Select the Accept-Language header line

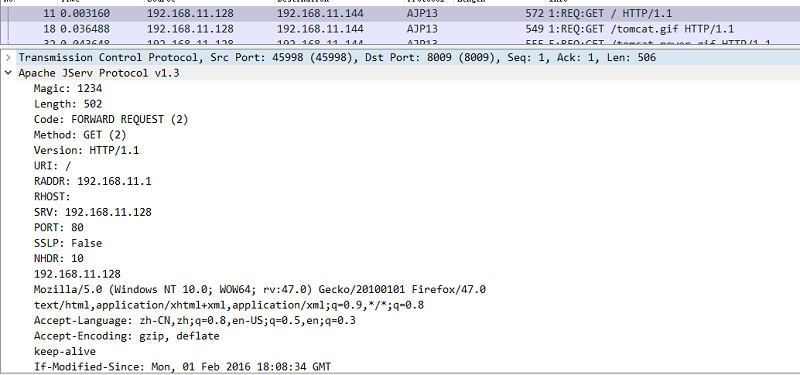coord(194,320)
